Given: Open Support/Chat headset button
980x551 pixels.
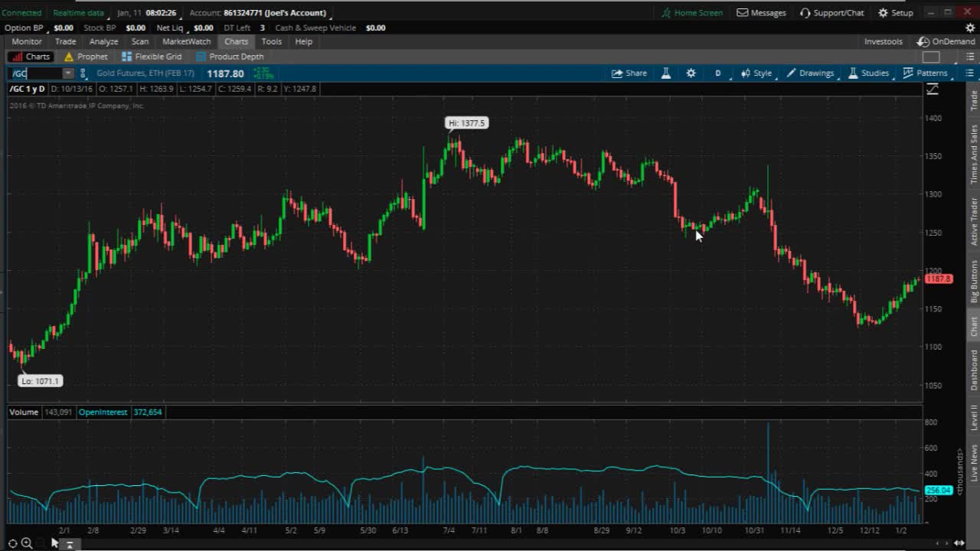Looking at the screenshot, I should [831, 13].
